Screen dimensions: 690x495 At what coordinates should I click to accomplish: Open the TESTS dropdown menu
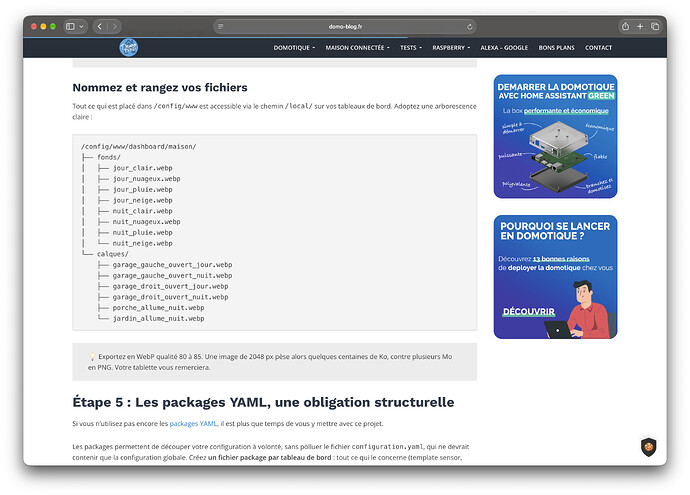click(x=411, y=48)
